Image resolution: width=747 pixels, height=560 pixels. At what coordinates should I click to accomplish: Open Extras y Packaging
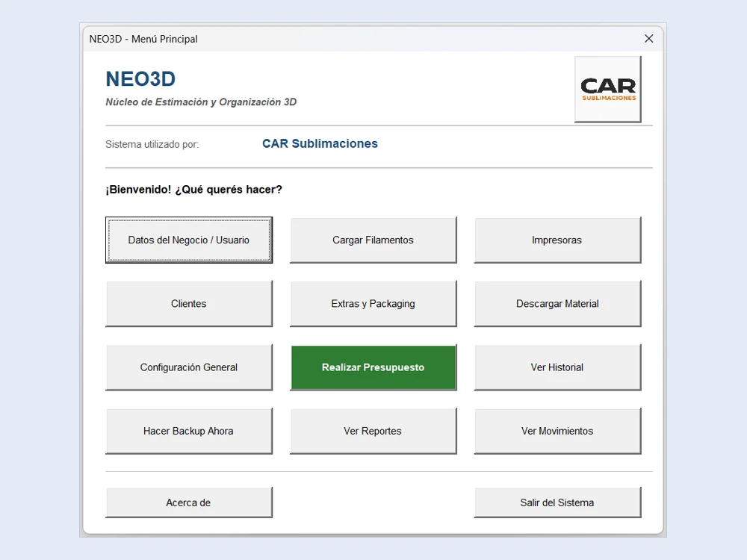coord(373,304)
